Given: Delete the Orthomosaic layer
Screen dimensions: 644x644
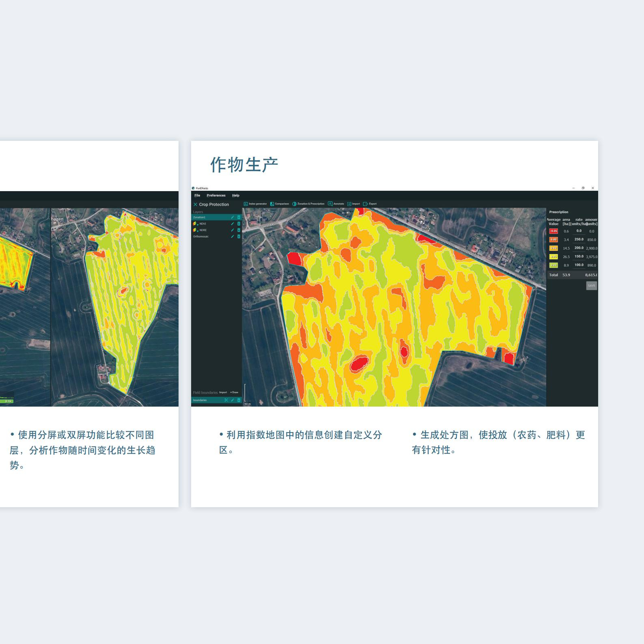Looking at the screenshot, I should 239,237.
